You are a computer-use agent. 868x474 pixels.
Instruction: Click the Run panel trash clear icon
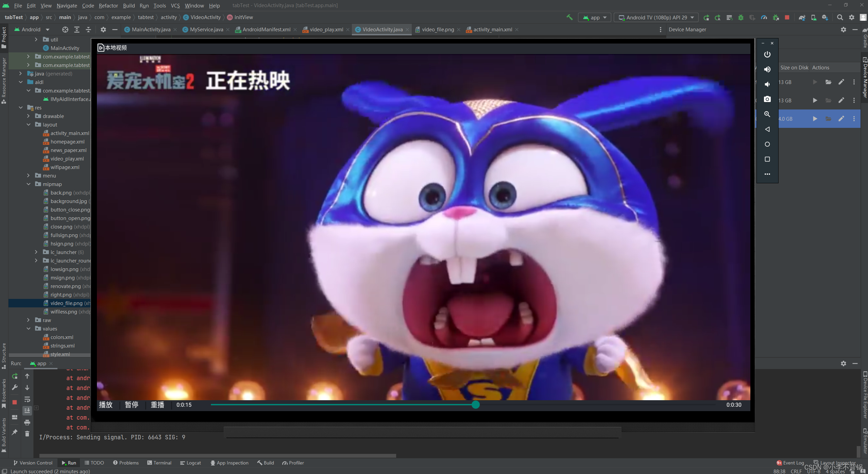pyautogui.click(x=27, y=434)
